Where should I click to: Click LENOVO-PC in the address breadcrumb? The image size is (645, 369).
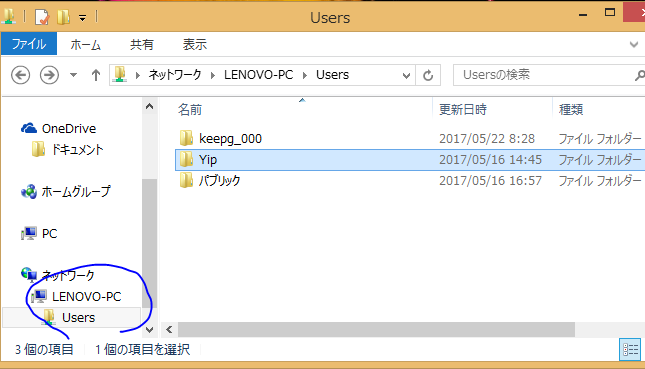258,74
